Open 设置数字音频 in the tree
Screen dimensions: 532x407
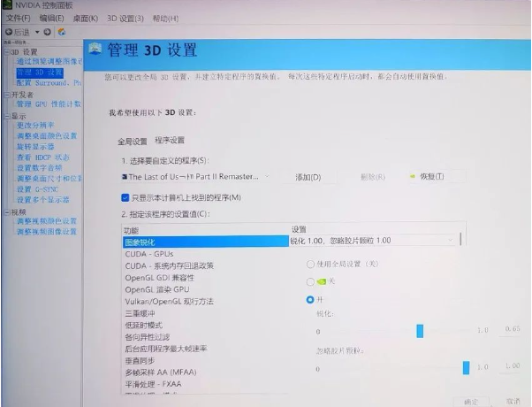40,168
